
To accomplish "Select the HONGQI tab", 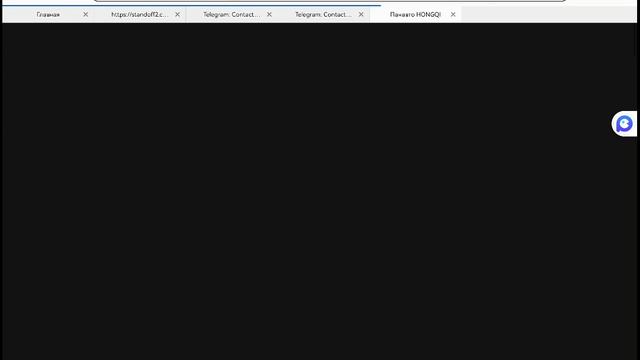I will coord(415,15).
